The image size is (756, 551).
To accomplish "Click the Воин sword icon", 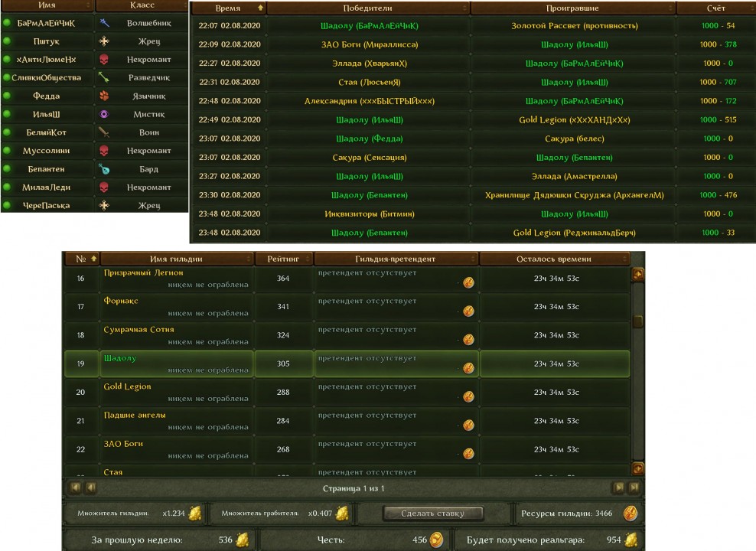I will (x=104, y=132).
